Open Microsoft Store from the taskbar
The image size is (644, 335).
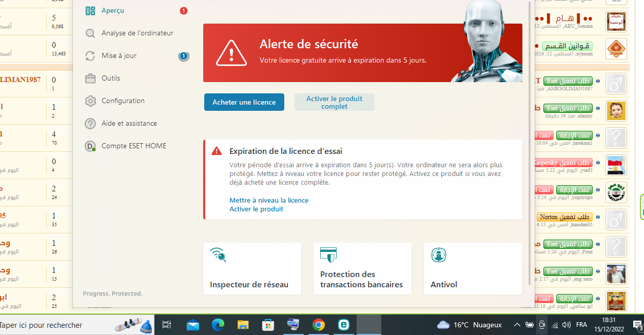point(268,325)
